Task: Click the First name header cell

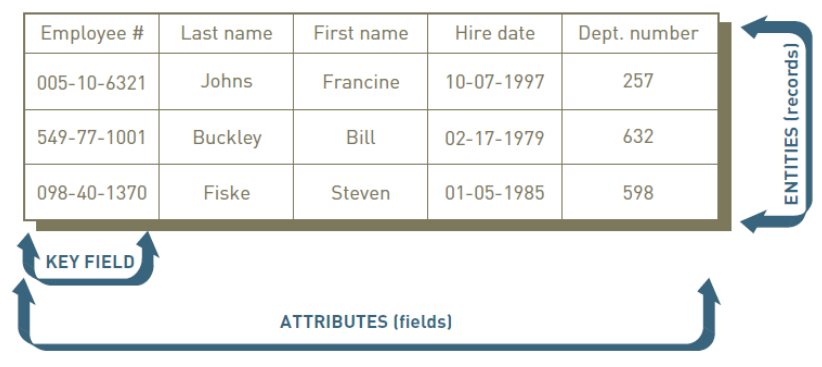Action: 361,34
